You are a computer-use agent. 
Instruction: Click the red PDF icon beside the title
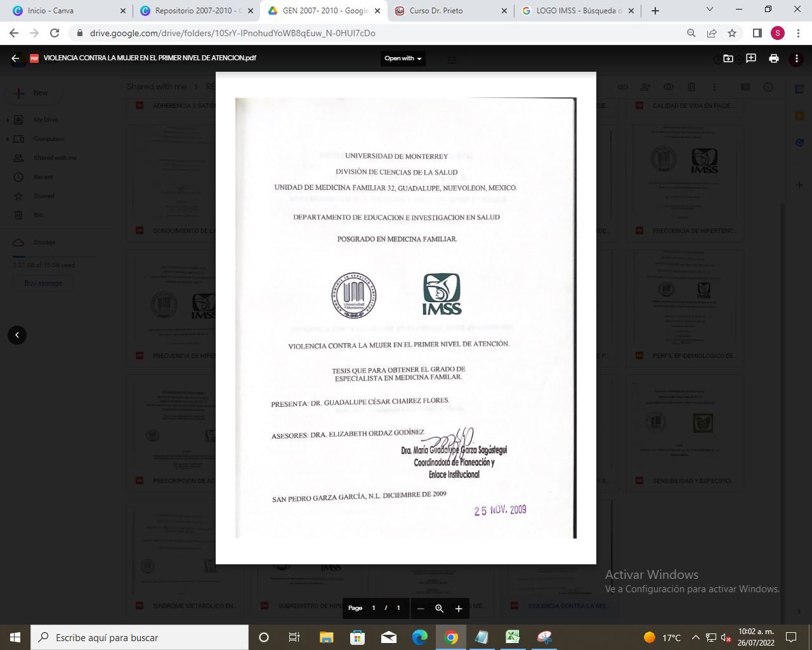[34, 58]
